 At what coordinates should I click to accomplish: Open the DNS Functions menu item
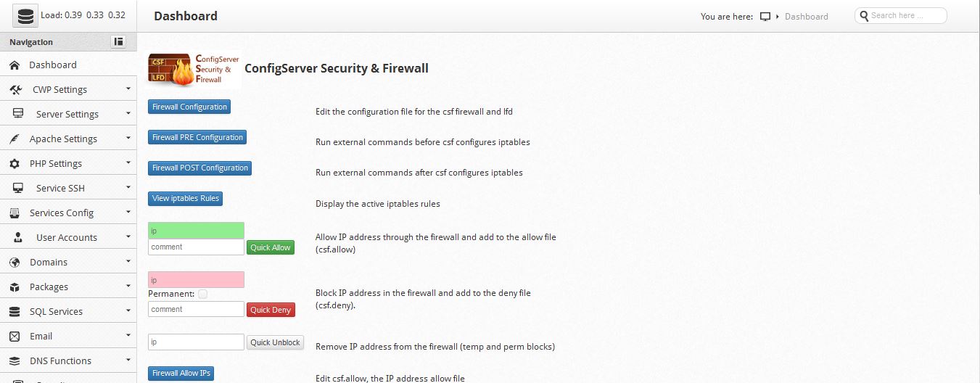point(60,361)
